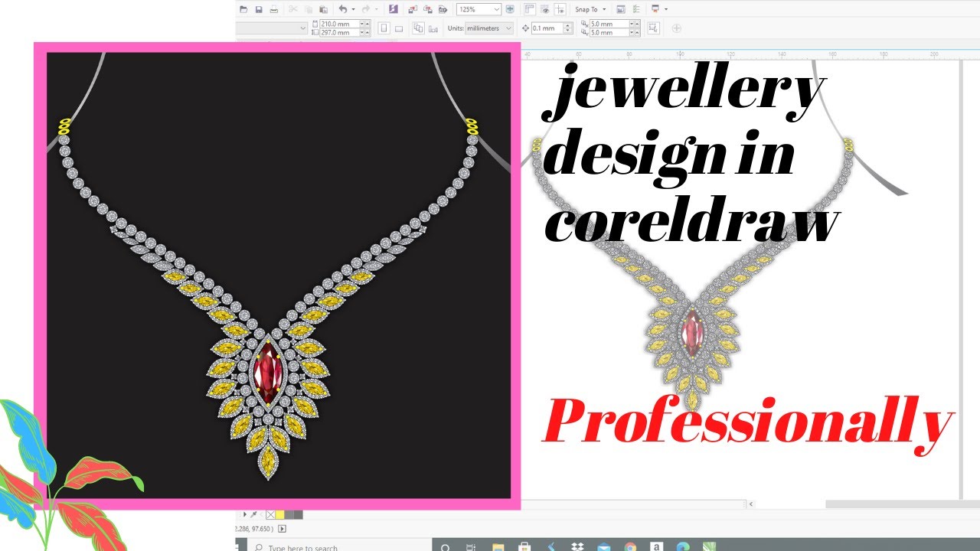Click the Publish to PDF icon
The width and height of the screenshot is (980, 551).
tap(443, 9)
